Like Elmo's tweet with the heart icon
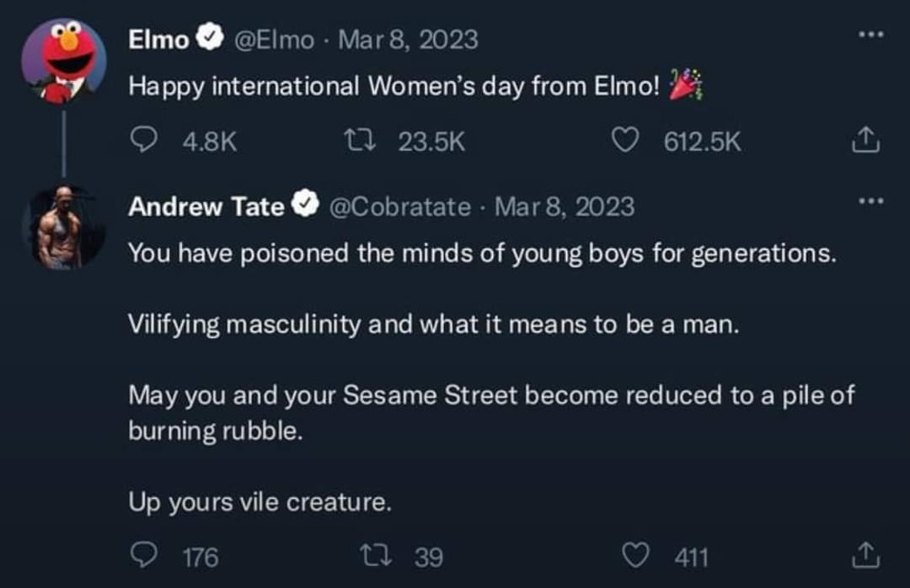 (x=624, y=141)
